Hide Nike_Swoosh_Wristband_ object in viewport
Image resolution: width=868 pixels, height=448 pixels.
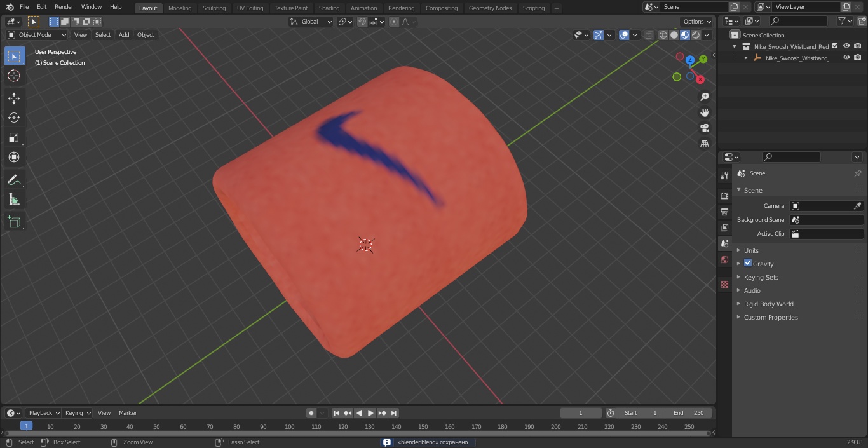click(x=846, y=58)
